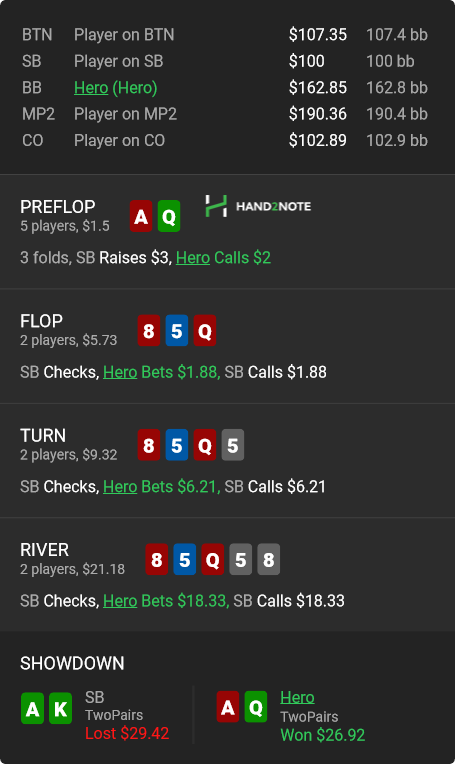Click the Won $26.92 result
Image resolution: width=455 pixels, height=764 pixels.
(323, 735)
